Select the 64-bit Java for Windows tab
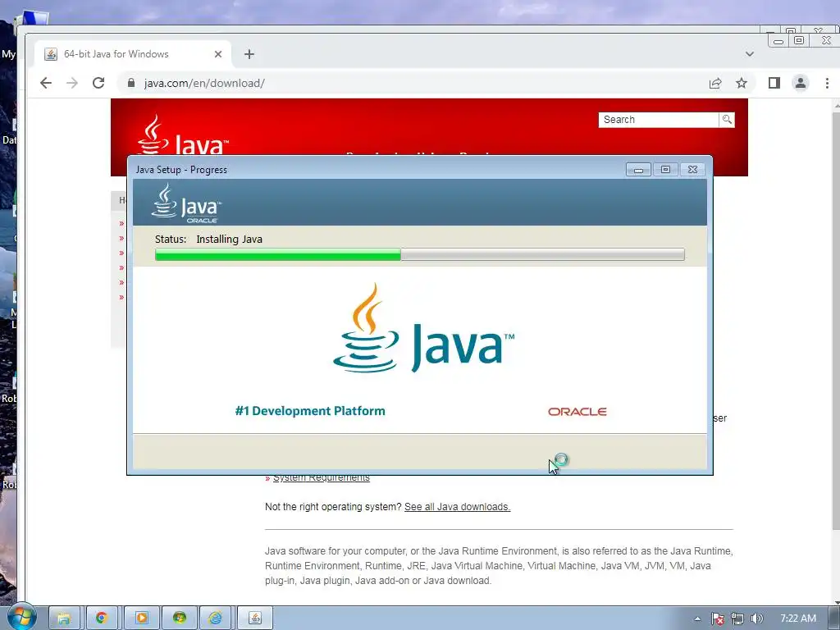Viewport: 840px width, 630px height. pos(133,54)
